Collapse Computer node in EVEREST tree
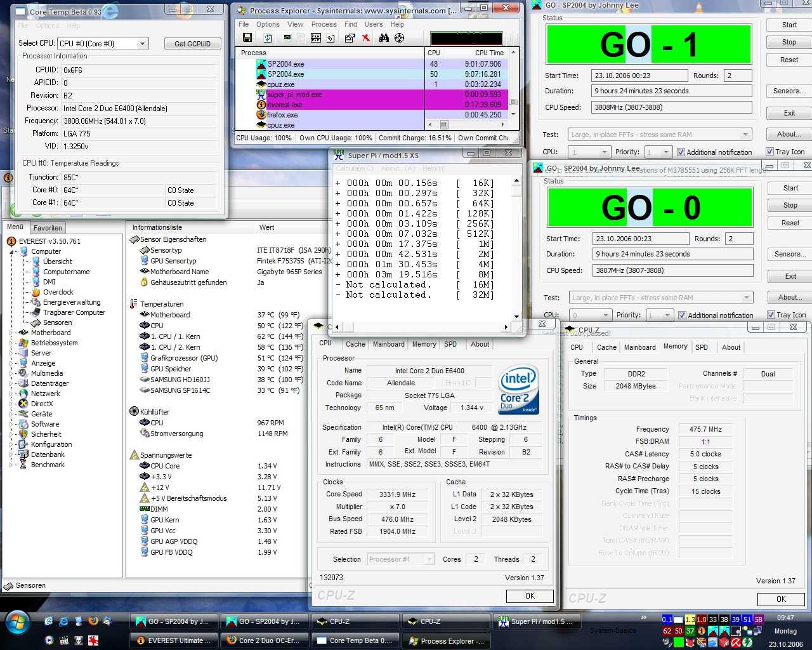 coord(13,251)
